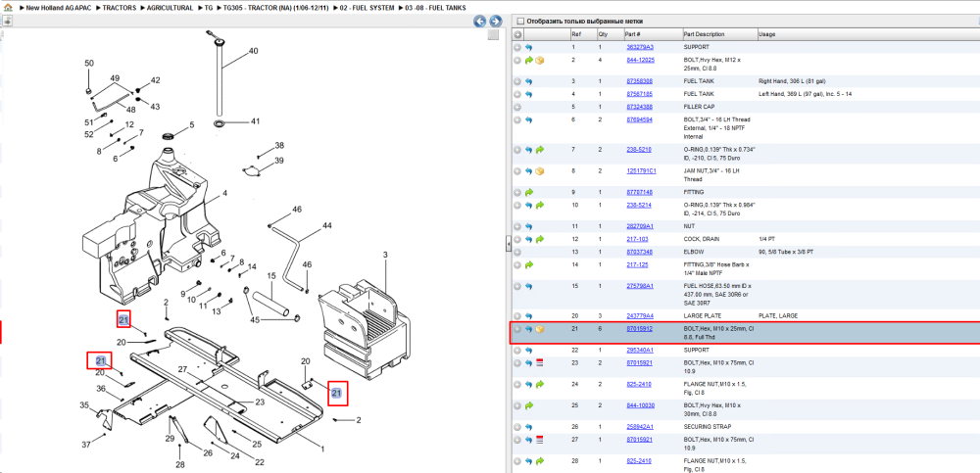Click green arrow icon for part 238-5210
The height and width of the screenshot is (473, 980).
(540, 150)
